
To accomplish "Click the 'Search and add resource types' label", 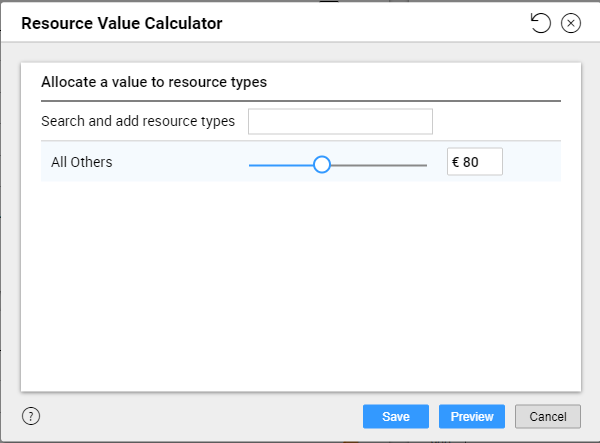I will coord(138,121).
